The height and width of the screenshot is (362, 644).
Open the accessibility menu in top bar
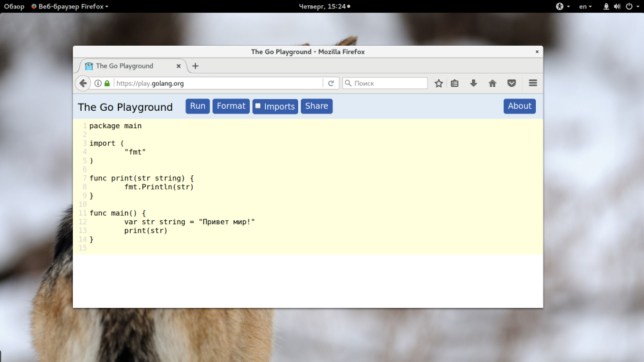[563, 6]
